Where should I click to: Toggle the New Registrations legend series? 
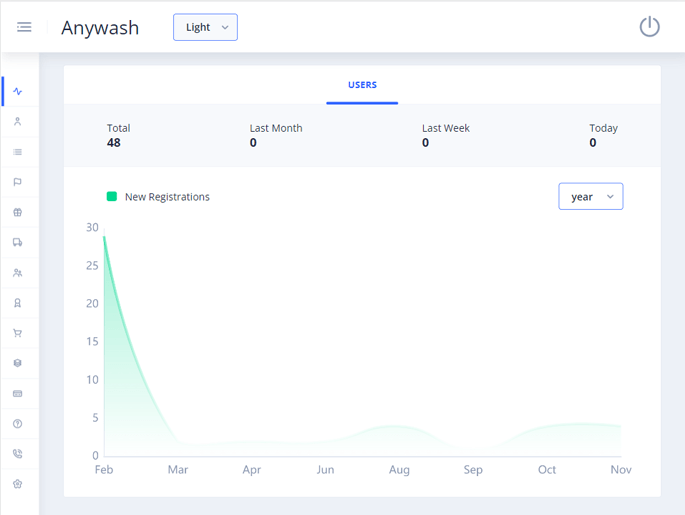pyautogui.click(x=112, y=197)
